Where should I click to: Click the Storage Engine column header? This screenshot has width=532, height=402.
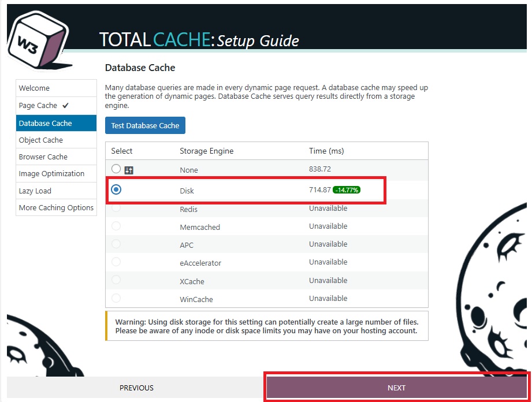[x=207, y=151]
